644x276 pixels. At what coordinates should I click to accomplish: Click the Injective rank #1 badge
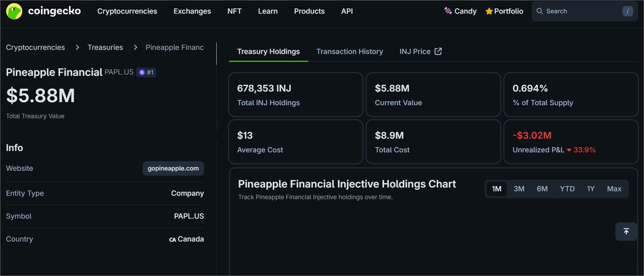coord(146,72)
